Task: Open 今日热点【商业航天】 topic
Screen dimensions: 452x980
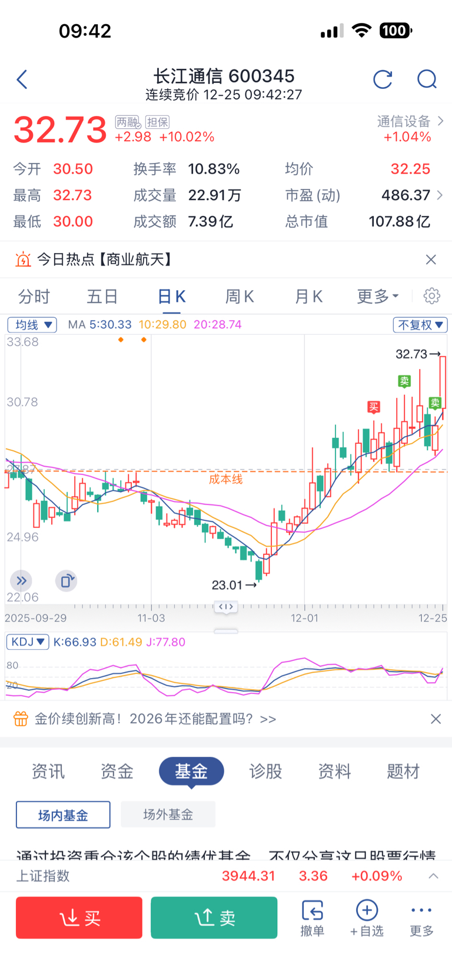Action: [104, 260]
